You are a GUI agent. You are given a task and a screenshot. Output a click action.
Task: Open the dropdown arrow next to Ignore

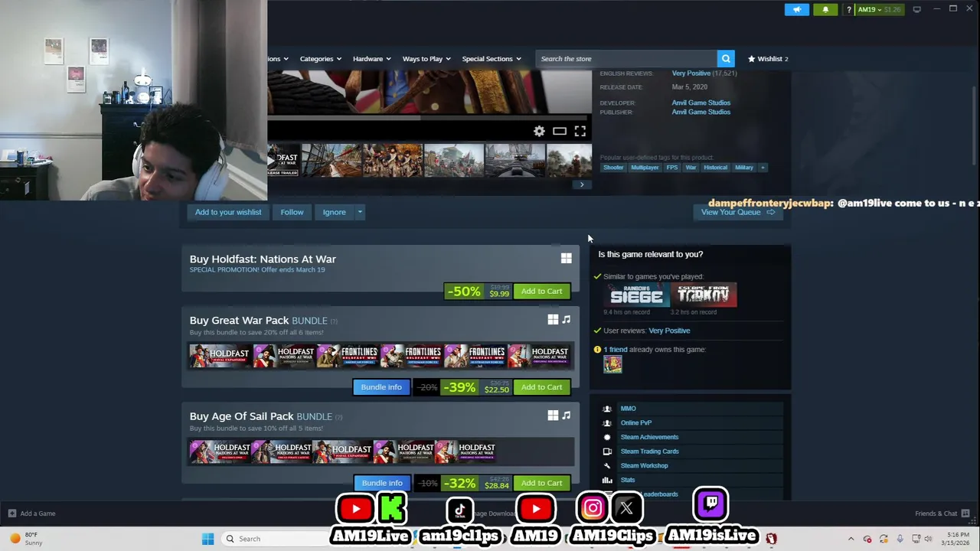359,212
